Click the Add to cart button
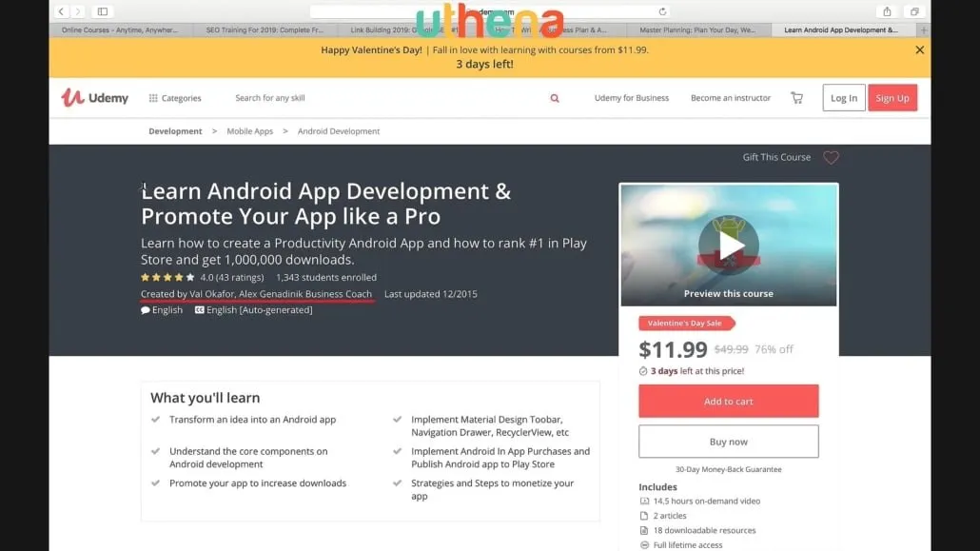 tap(728, 402)
